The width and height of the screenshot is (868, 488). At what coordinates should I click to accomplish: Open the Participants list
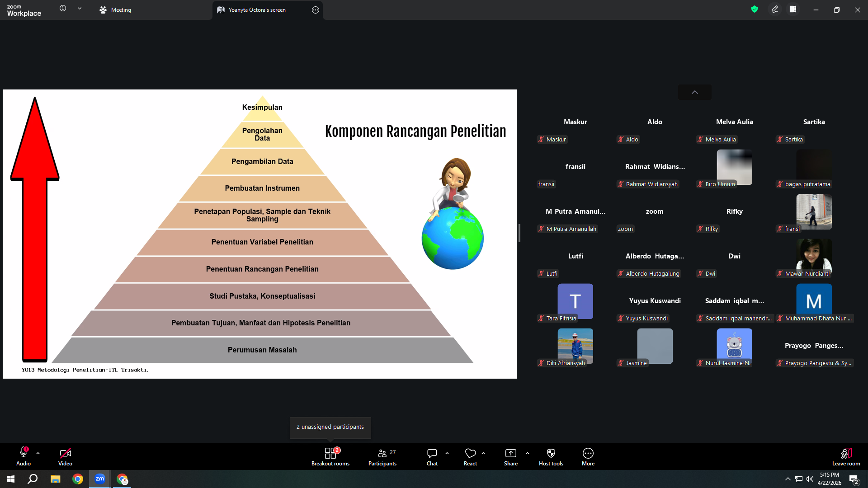[x=382, y=456]
